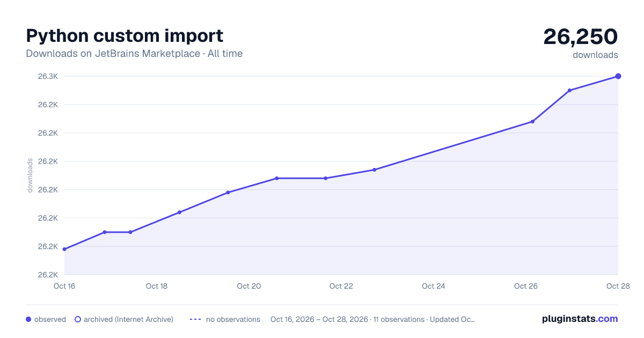The height and width of the screenshot is (338, 644).
Task: Open the pluginstats.com link
Action: [580, 319]
